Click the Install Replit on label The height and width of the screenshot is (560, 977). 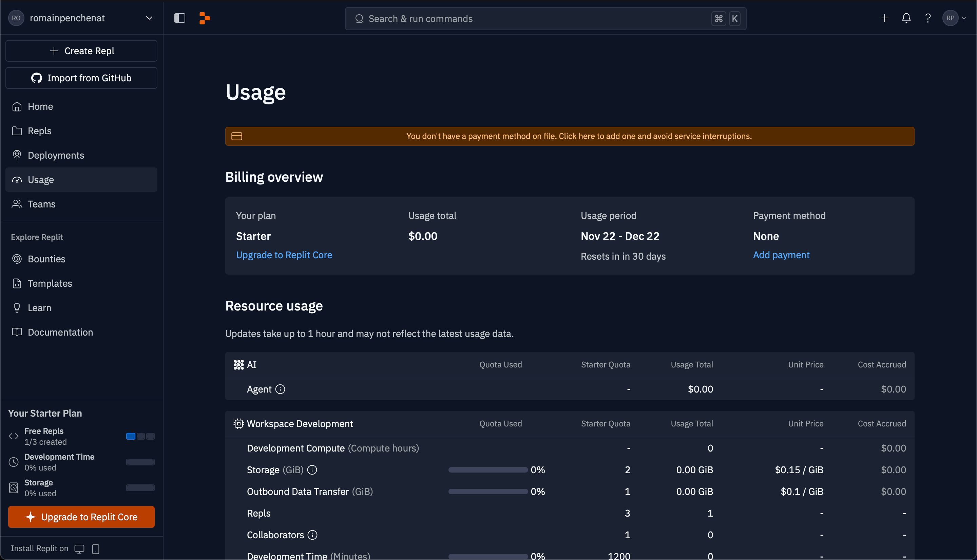[x=39, y=548]
